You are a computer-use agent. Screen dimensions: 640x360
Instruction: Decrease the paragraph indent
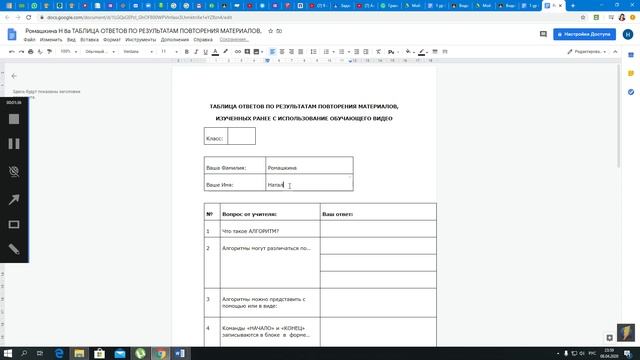[x=356, y=52]
